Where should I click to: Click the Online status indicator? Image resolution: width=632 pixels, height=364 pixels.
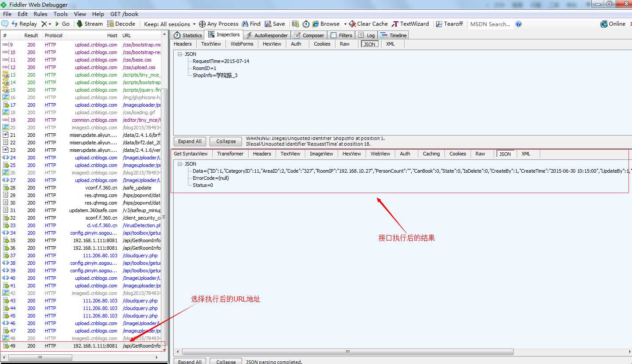point(613,24)
